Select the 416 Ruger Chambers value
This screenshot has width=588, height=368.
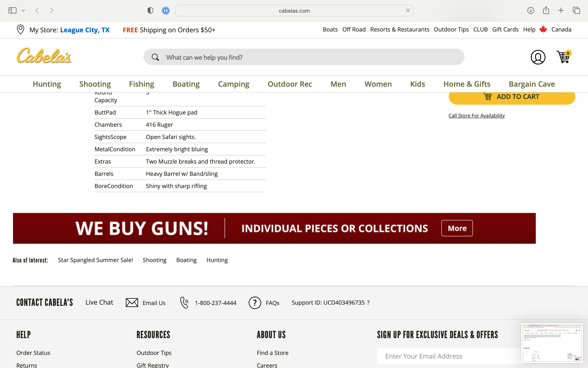coord(159,125)
